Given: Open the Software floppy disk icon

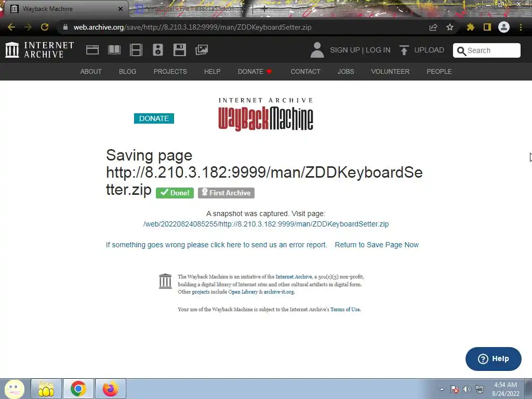Looking at the screenshot, I should tap(179, 50).
